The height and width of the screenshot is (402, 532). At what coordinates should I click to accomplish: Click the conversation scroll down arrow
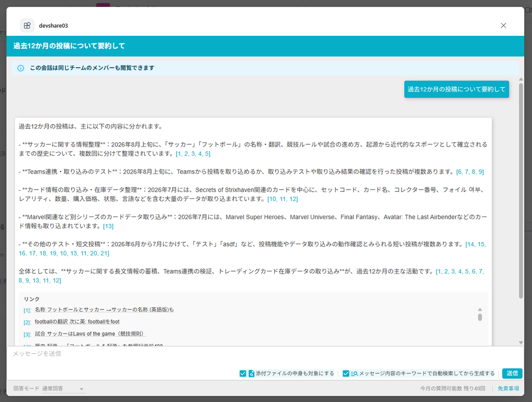click(x=521, y=343)
